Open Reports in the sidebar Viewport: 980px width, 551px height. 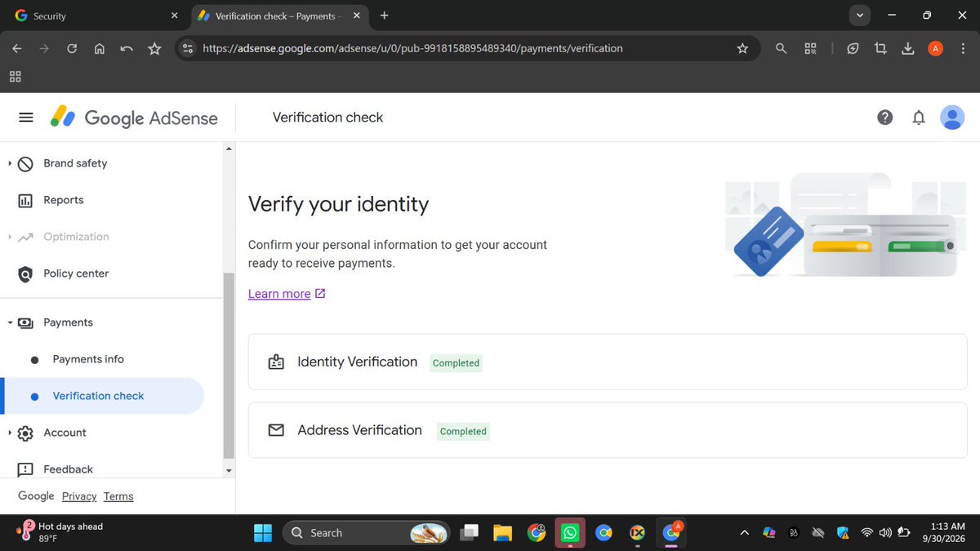pos(64,200)
